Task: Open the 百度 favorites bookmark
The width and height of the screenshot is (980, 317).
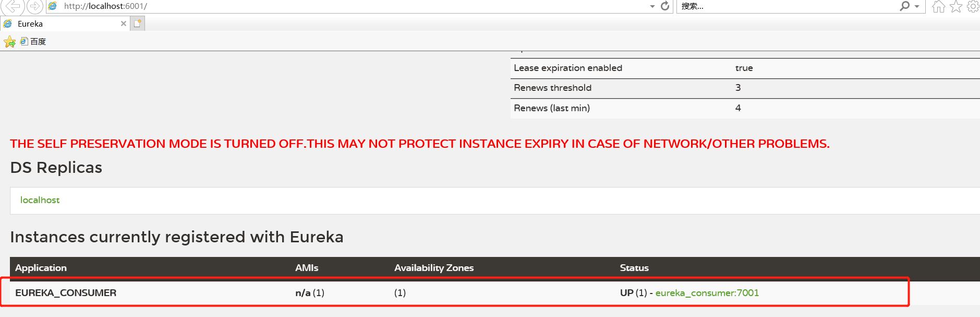Action: click(x=33, y=42)
